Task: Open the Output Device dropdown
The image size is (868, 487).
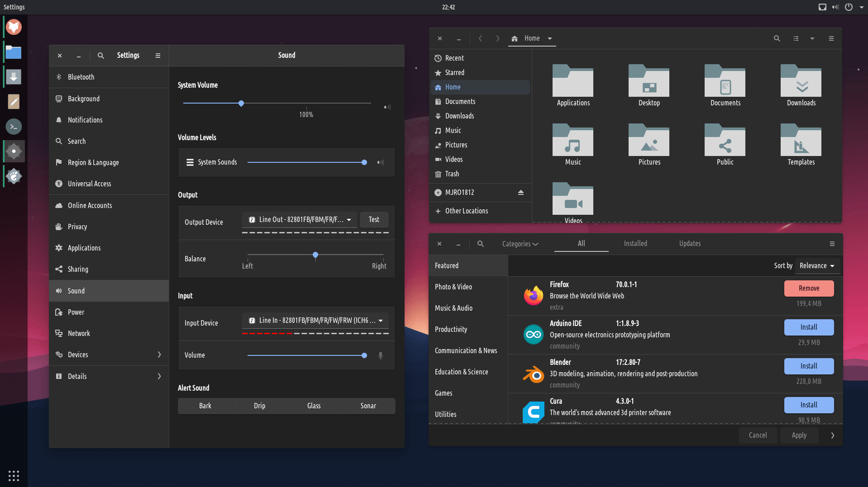Action: click(x=300, y=220)
